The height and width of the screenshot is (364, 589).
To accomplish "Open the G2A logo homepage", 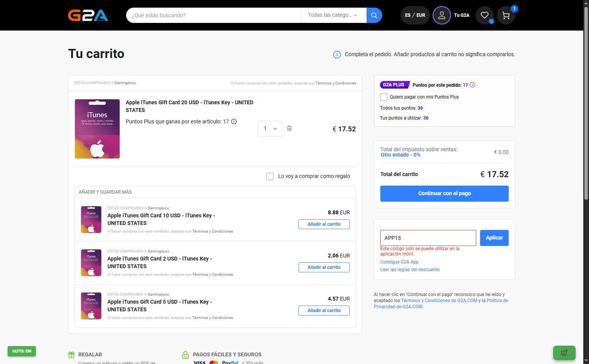I will pos(88,15).
